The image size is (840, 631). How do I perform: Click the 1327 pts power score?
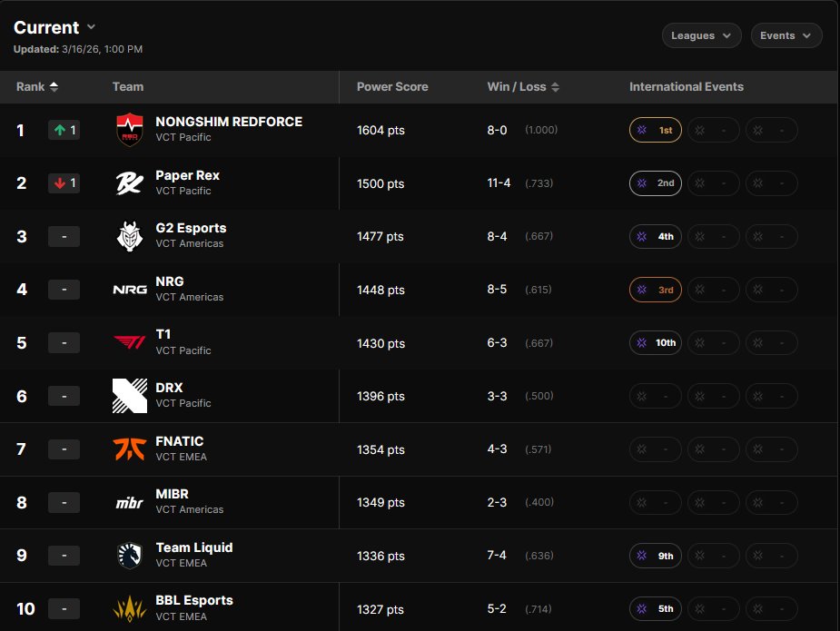(x=380, y=609)
